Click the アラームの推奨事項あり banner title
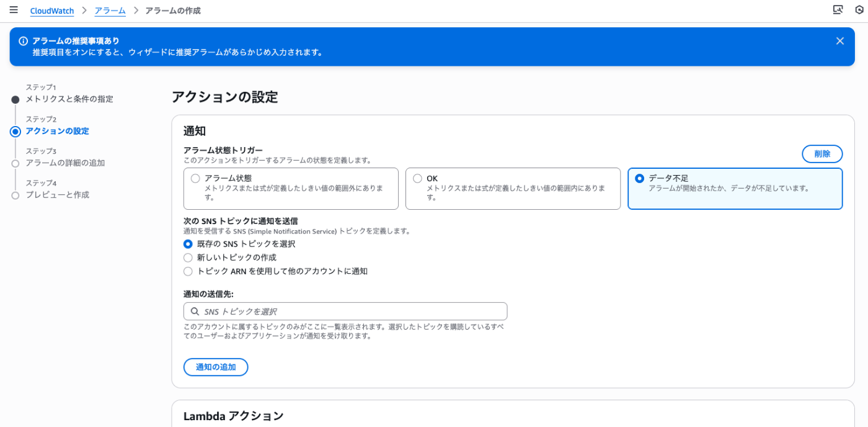Screen dimensions: 868x427 pos(76,41)
